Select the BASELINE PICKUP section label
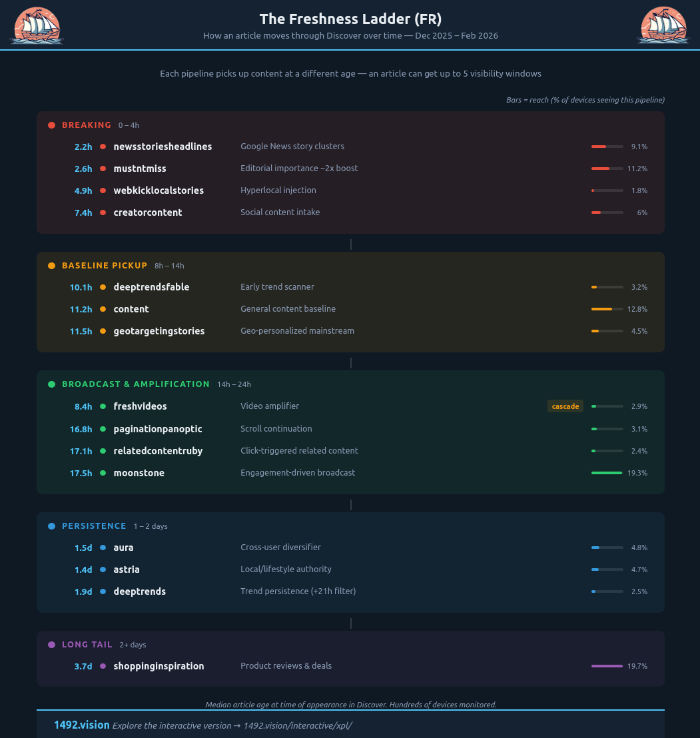The height and width of the screenshot is (738, 700). click(105, 265)
